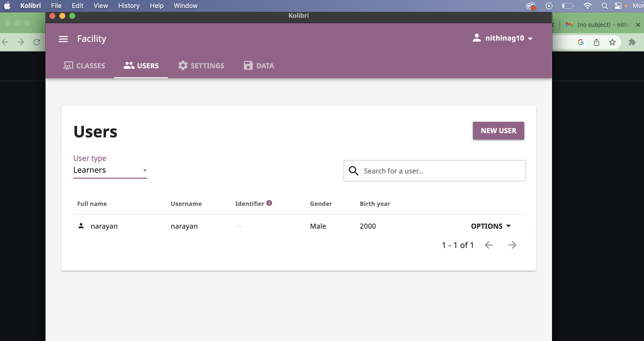Open the hamburger navigation menu
Viewport: 644px width, 341px height.
click(63, 39)
